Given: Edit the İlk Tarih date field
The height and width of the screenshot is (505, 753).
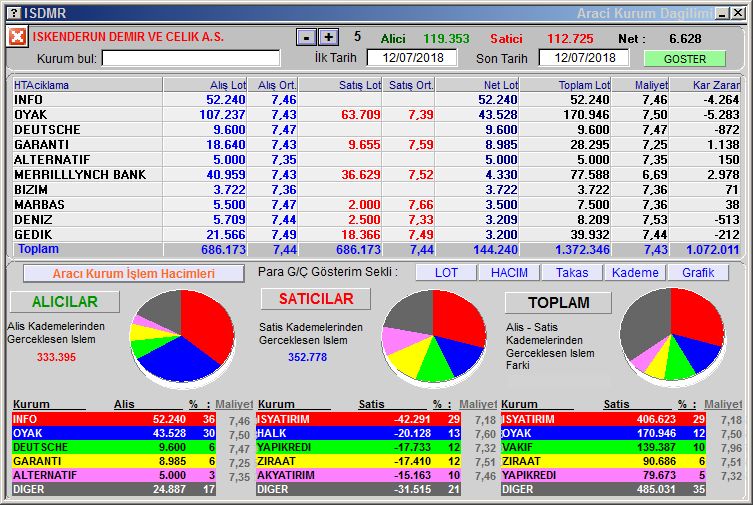Looking at the screenshot, I should 413,58.
